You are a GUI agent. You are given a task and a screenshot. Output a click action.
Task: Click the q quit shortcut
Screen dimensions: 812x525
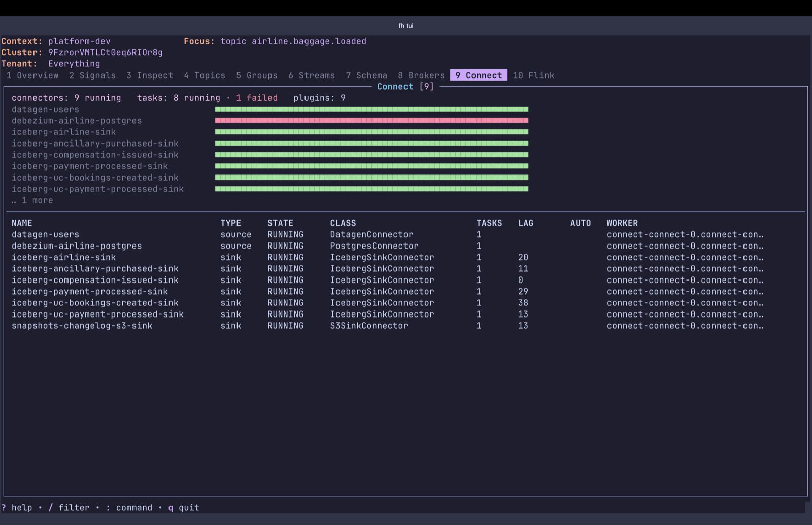184,508
